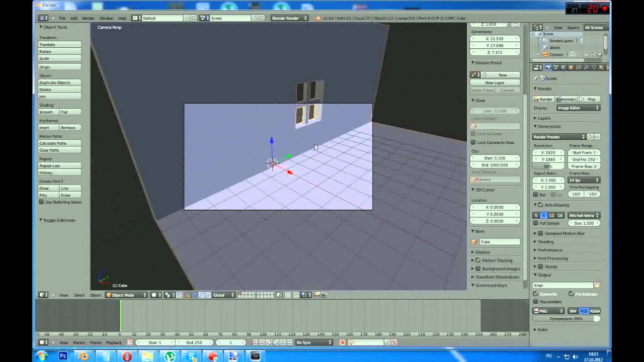The image size is (644, 362).
Task: Open the Window menu
Action: (x=106, y=18)
